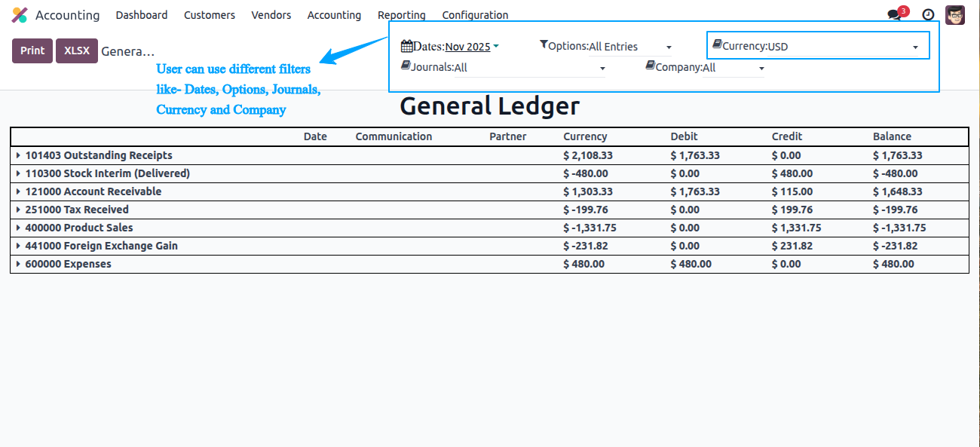This screenshot has height=447, width=980.
Task: Click the Partner column header
Action: click(x=508, y=136)
